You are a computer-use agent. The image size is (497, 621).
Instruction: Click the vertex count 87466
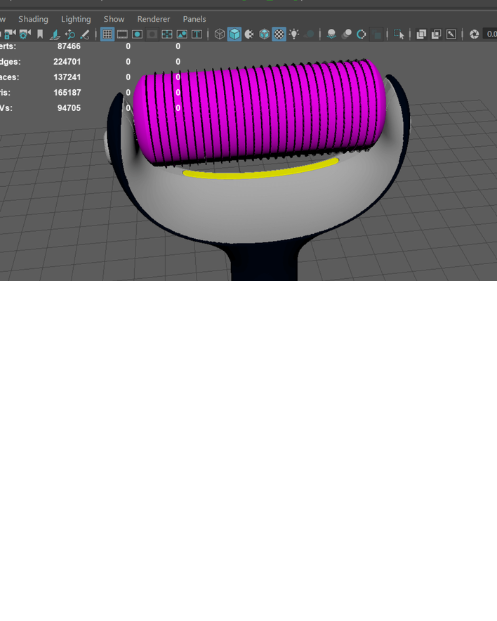(69, 46)
